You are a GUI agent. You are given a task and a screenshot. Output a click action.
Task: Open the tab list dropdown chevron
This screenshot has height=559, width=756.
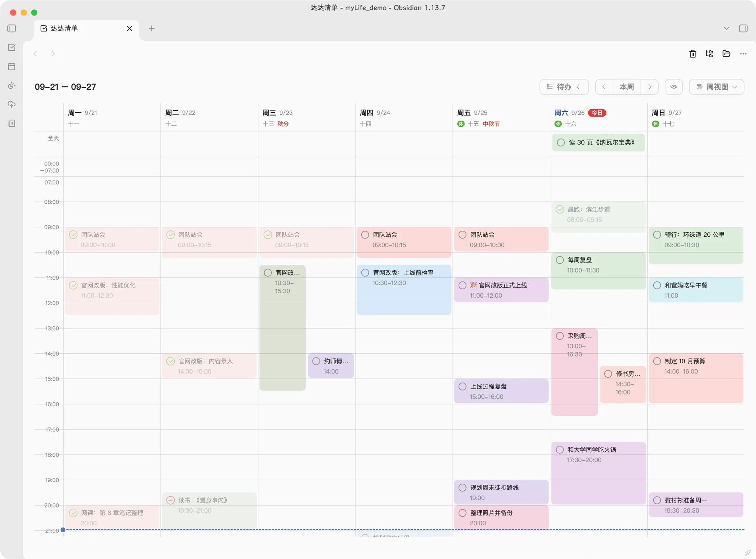(x=726, y=28)
